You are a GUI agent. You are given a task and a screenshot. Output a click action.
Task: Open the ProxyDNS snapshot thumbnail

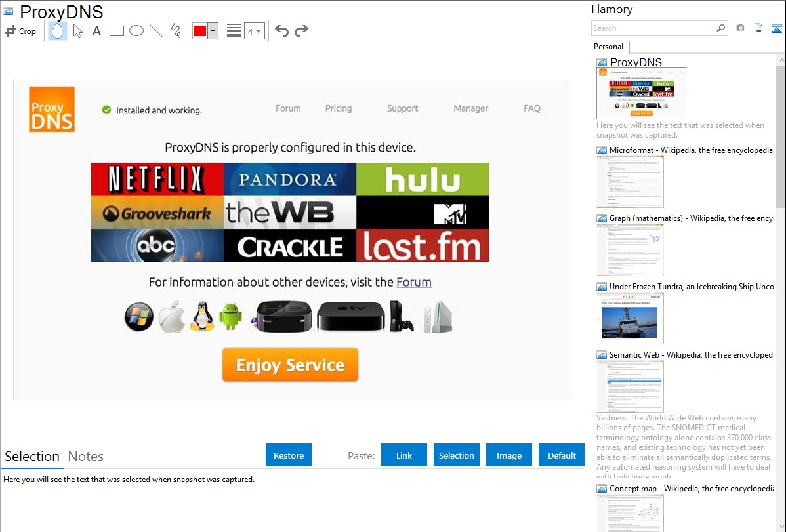(x=641, y=92)
